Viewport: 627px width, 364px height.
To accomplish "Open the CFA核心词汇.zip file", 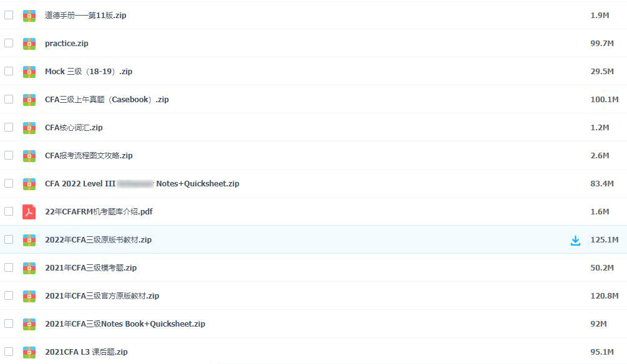I will pos(74,127).
